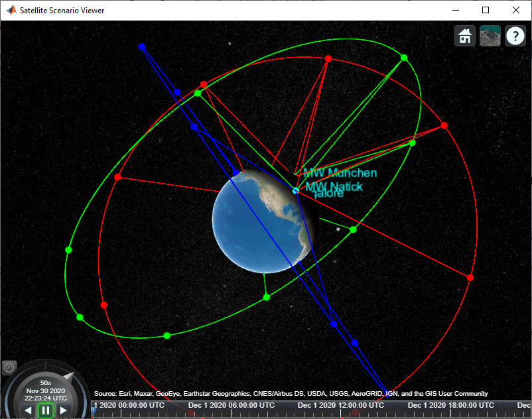Play the animation forward

63,410
